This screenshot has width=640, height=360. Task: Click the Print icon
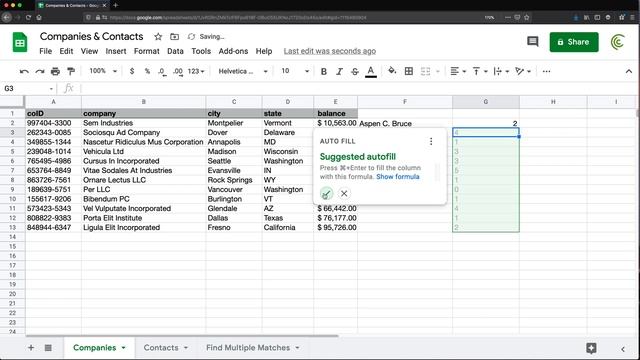(x=55, y=71)
